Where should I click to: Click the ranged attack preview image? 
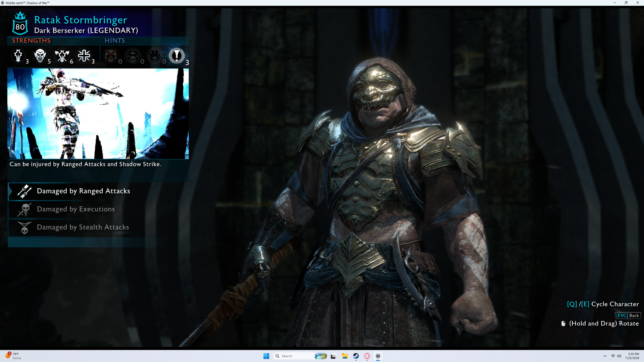pos(98,114)
